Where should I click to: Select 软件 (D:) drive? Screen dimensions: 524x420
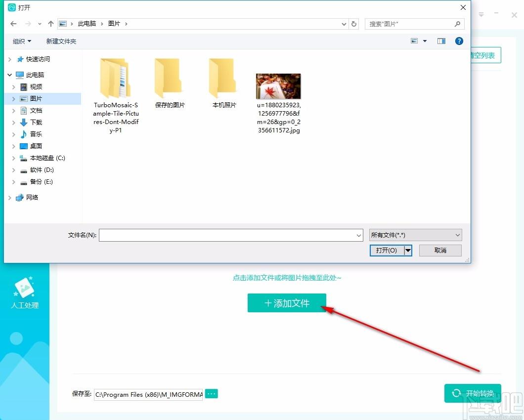(42, 170)
